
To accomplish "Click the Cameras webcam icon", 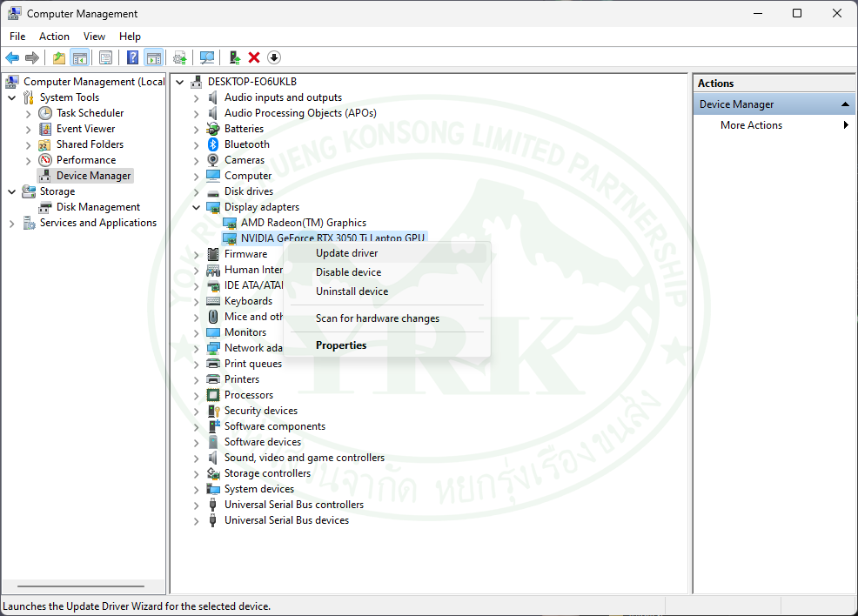I will click(x=213, y=160).
